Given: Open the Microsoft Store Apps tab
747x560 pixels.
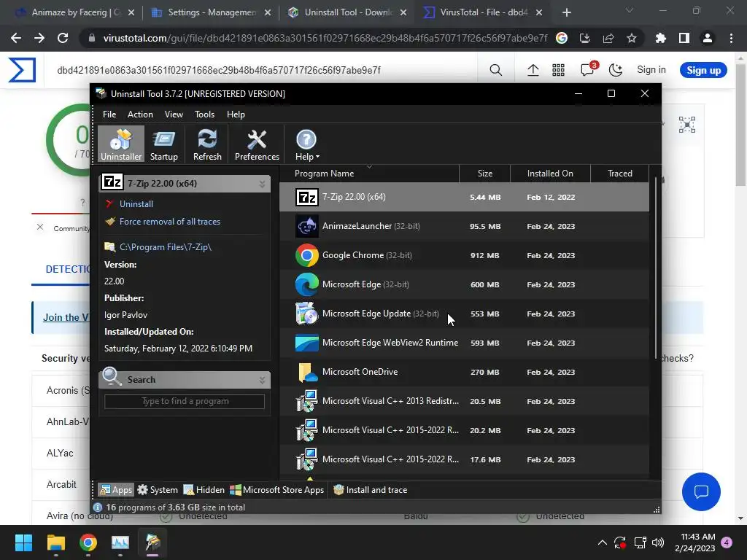Looking at the screenshot, I should tap(276, 489).
